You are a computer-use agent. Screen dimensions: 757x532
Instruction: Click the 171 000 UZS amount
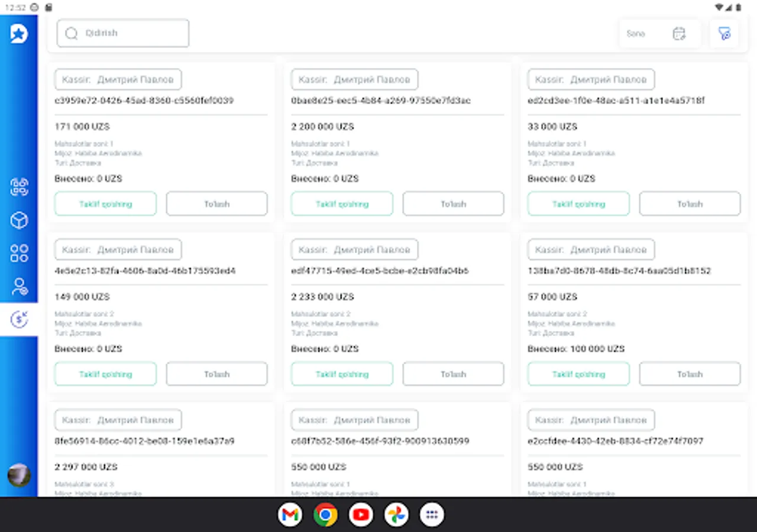82,126
